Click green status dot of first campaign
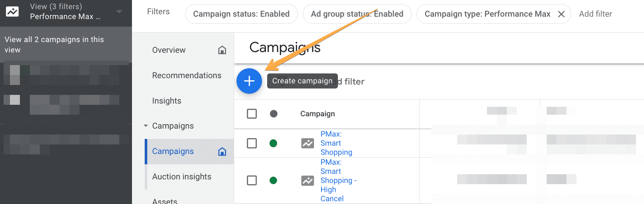The image size is (644, 204). (273, 143)
